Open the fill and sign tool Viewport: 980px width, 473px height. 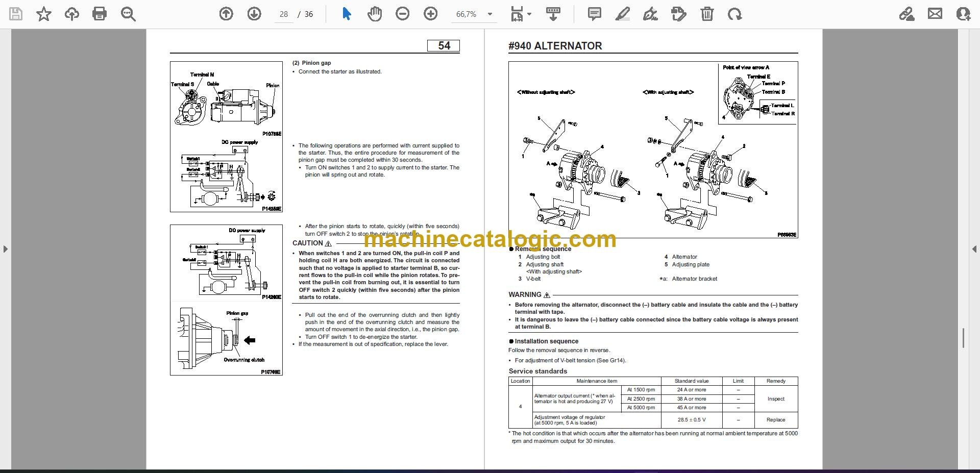click(906, 14)
